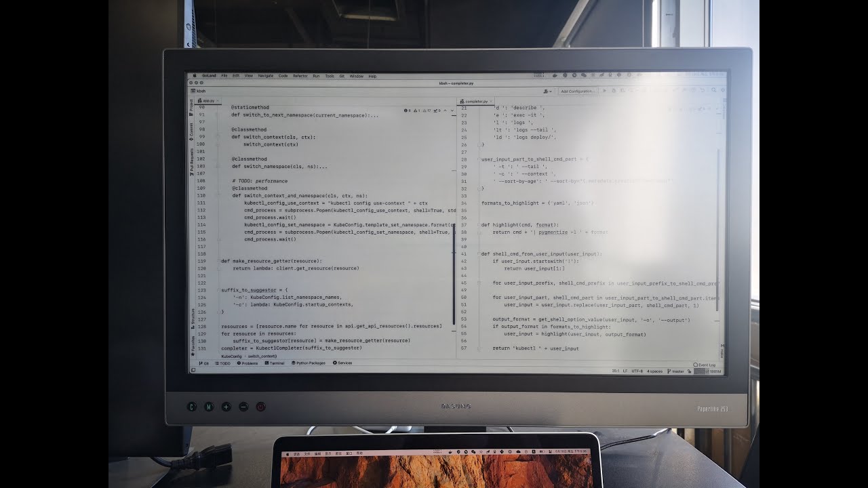
Task: Open the Terminal tool window
Action: coord(275,363)
